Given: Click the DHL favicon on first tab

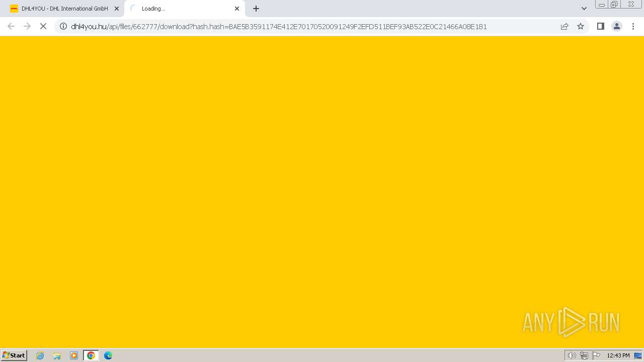Looking at the screenshot, I should 14,9.
